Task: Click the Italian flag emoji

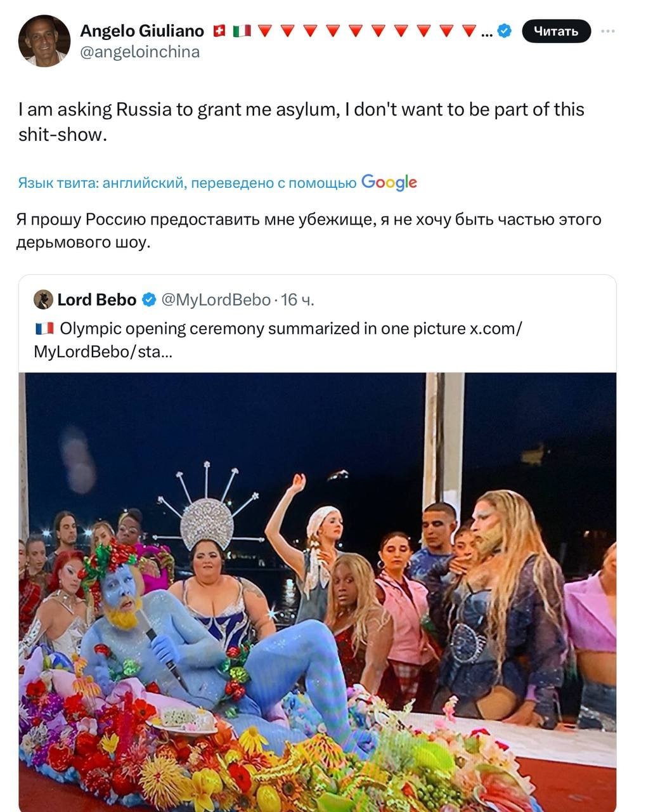Action: (x=242, y=30)
